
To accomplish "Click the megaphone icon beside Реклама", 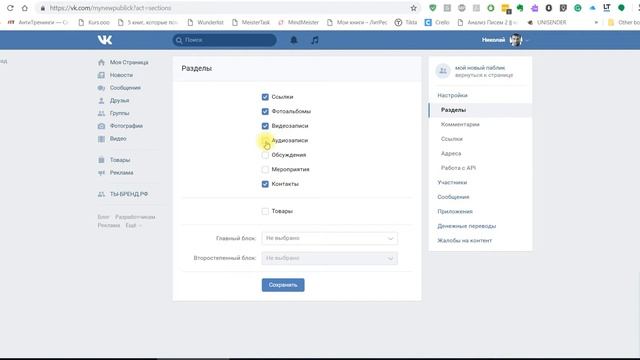I will pyautogui.click(x=101, y=173).
